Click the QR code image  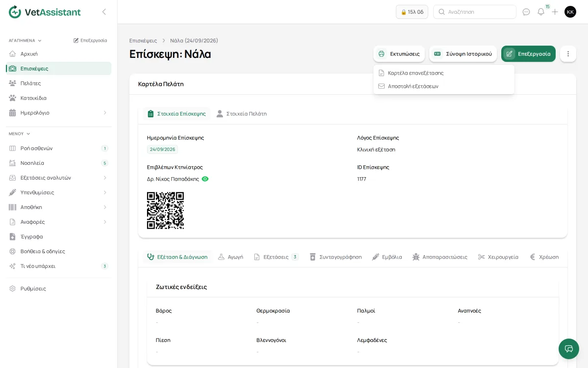166,210
